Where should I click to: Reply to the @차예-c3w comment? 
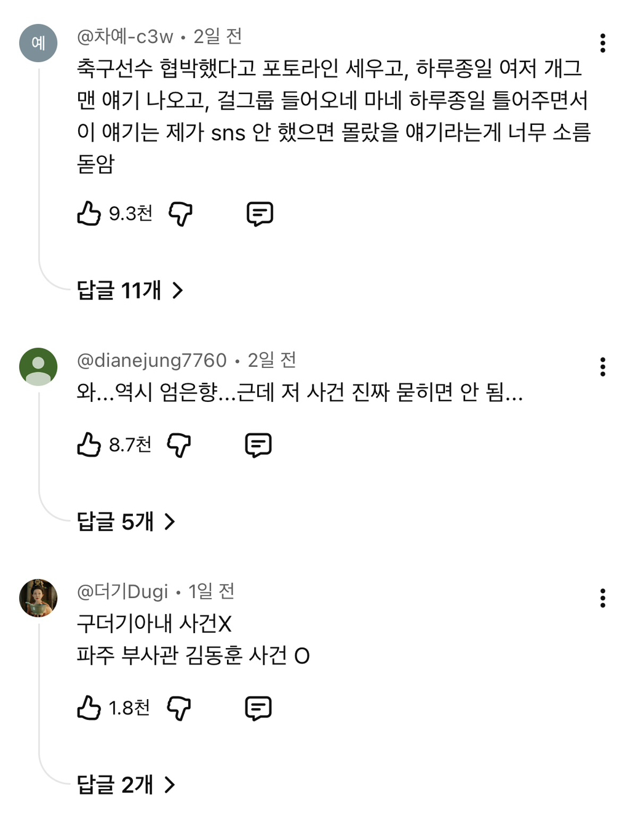260,214
